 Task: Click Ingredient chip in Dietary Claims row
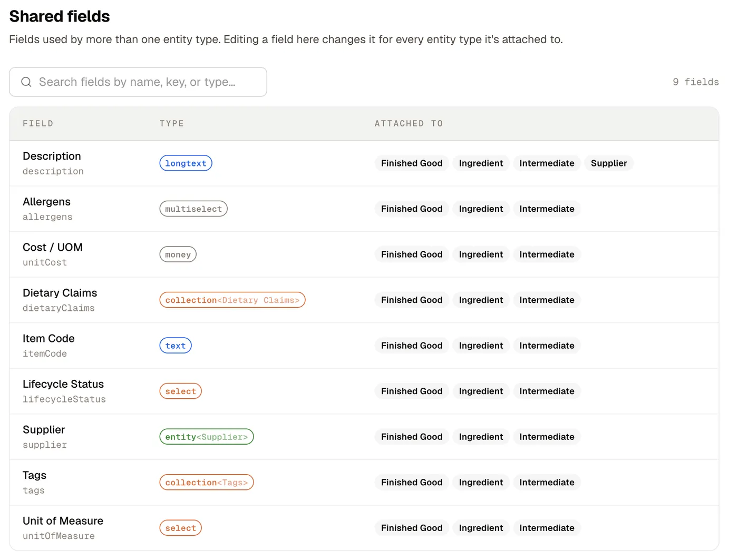tap(481, 300)
